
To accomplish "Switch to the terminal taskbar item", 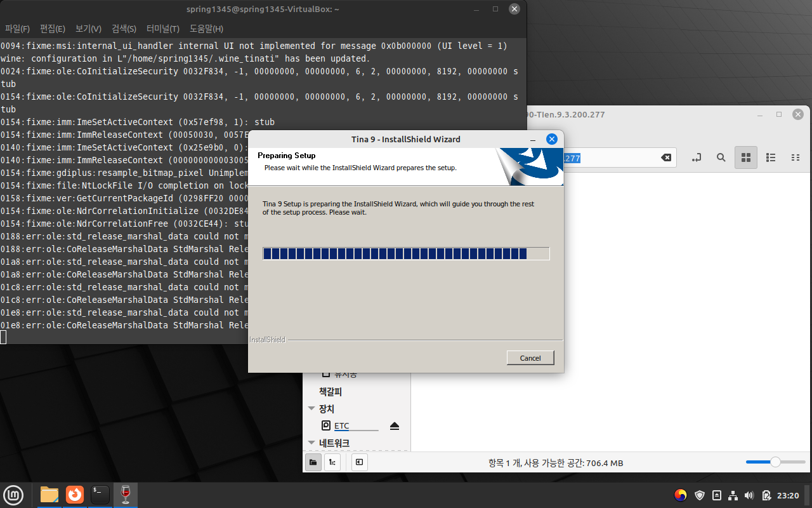I will click(x=100, y=495).
